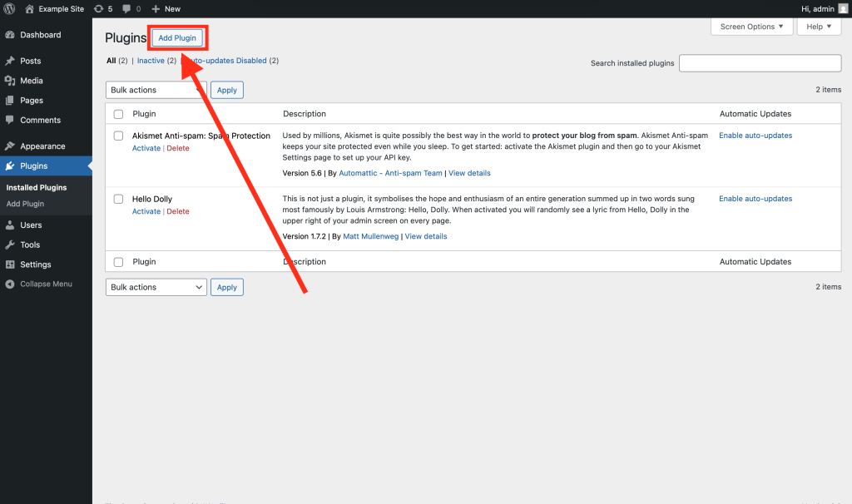
Task: Open the Appearance paintbrush menu
Action: (x=10, y=146)
